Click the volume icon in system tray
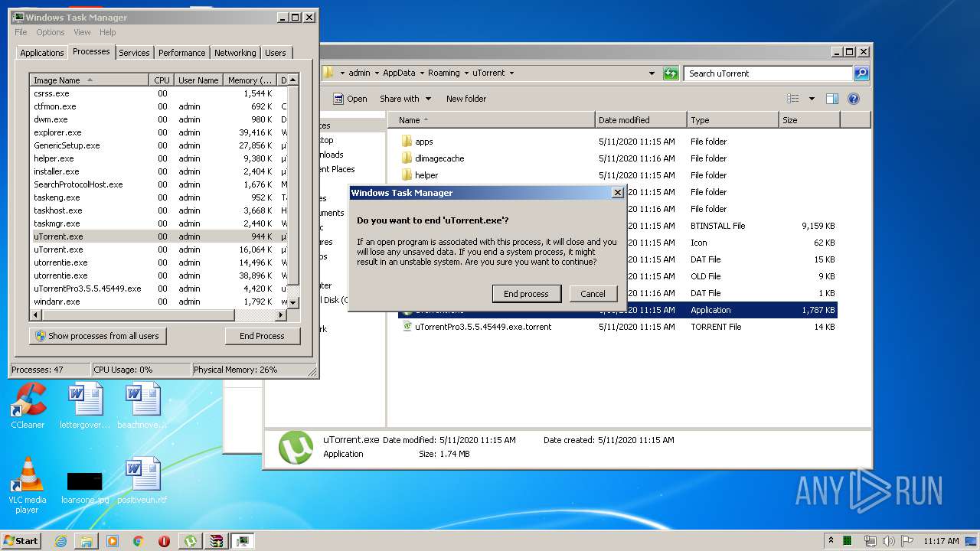 (887, 541)
